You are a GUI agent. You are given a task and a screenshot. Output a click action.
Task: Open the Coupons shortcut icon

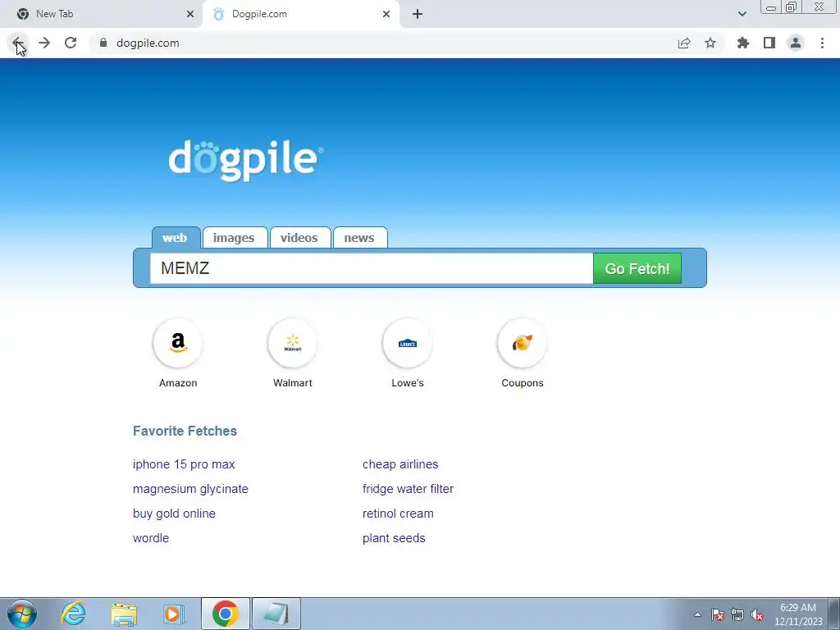click(x=523, y=343)
